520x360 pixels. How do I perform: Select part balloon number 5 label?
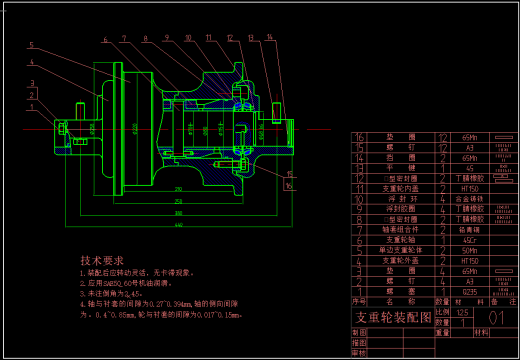click(x=31, y=45)
